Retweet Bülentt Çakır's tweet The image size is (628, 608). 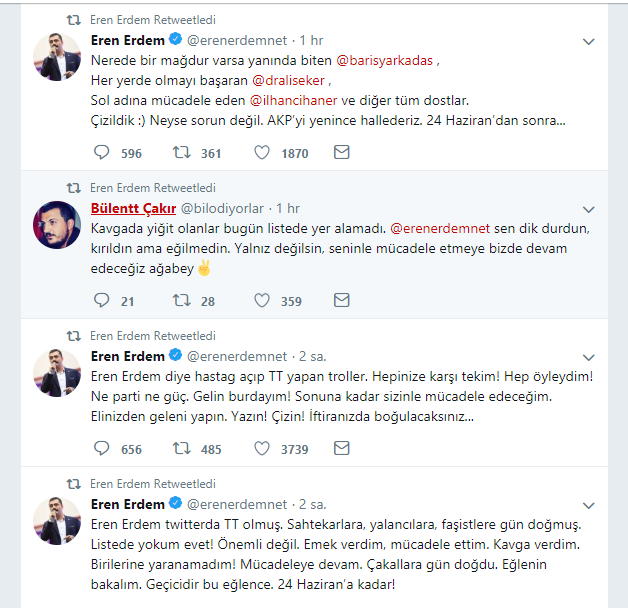point(181,300)
